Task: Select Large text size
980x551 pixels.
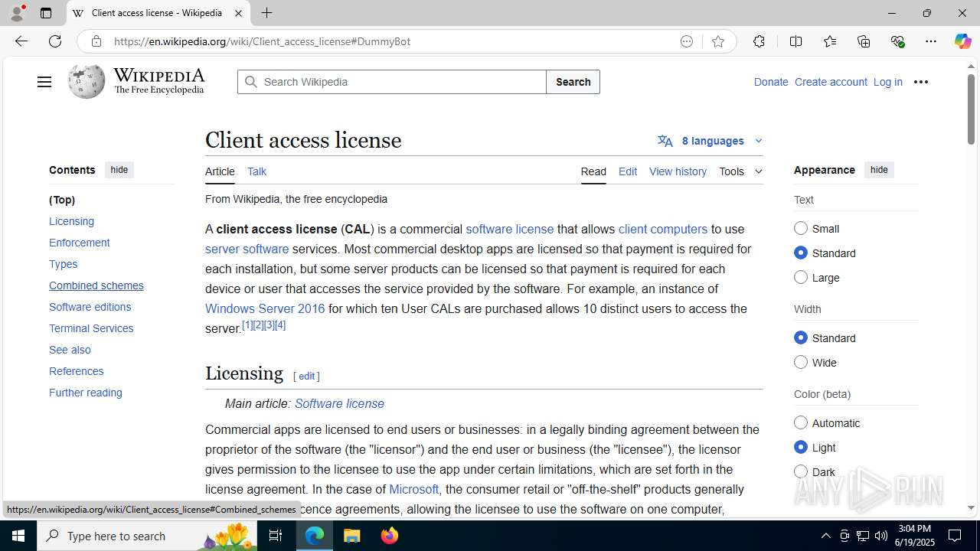Action: (801, 277)
